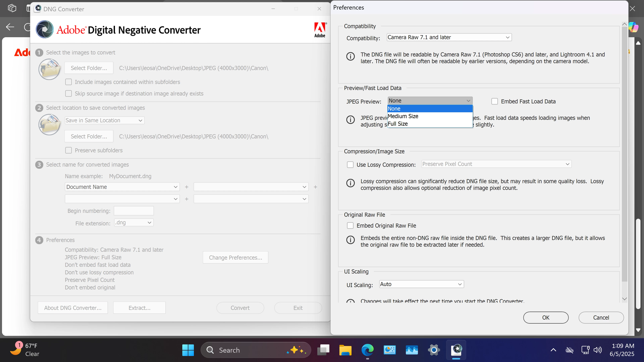Toggle Use Lossy Compression checkbox
The image size is (644, 362).
[x=350, y=165]
